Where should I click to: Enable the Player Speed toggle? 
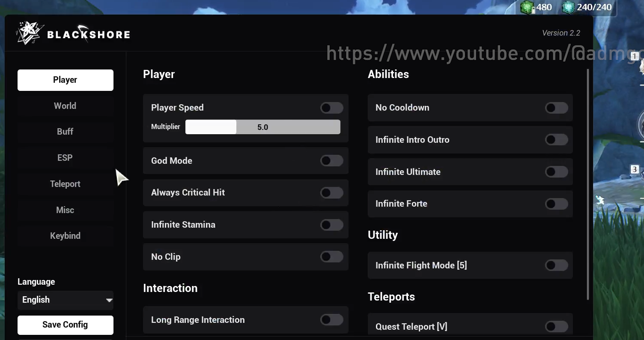coord(331,108)
